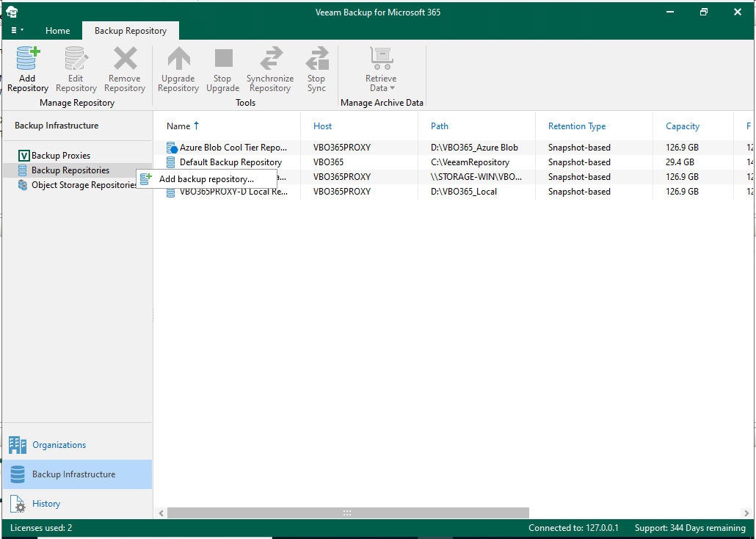Click the Organizations buildings icon
This screenshot has width=756, height=539.
coord(18,445)
